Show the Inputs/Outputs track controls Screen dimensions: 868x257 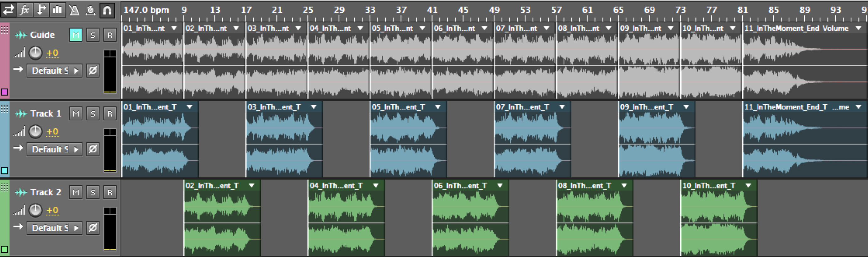pyautogui.click(x=8, y=10)
